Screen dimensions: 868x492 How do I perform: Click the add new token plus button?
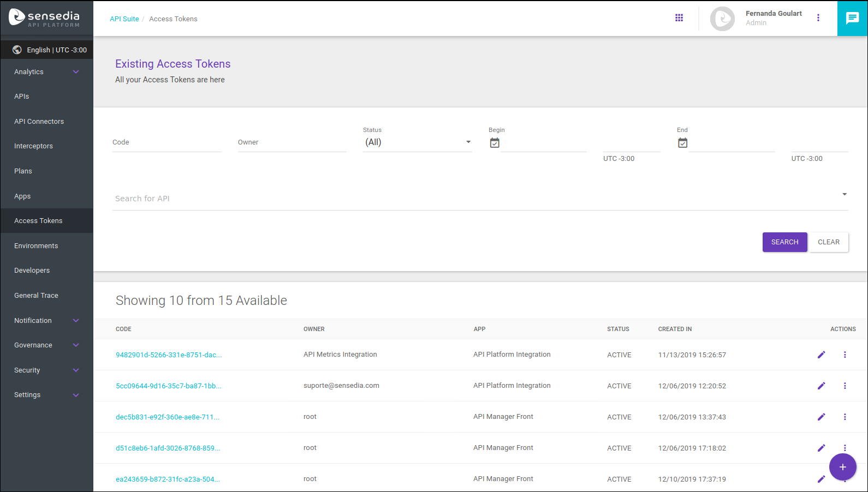coord(842,467)
